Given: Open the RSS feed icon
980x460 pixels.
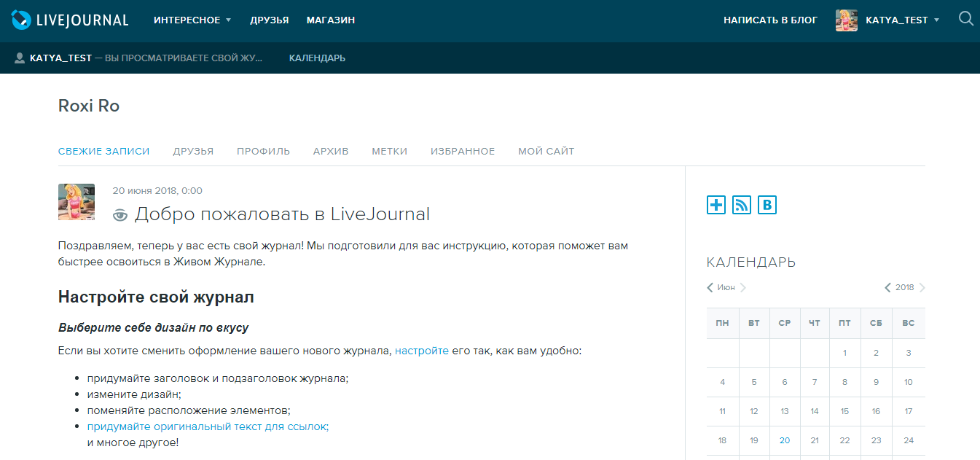Looking at the screenshot, I should point(741,205).
